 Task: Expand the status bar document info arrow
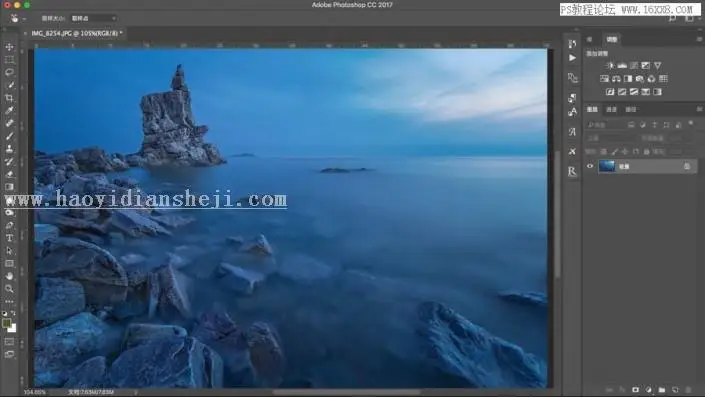[136, 393]
